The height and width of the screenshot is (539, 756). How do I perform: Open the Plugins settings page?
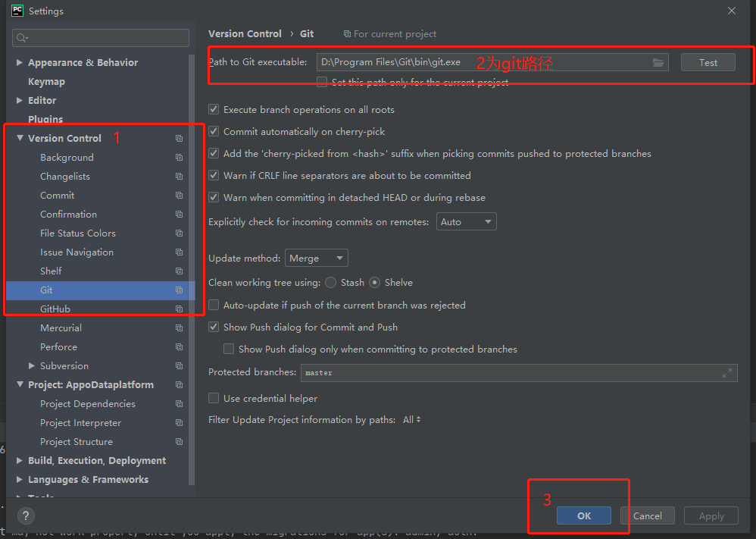[45, 119]
